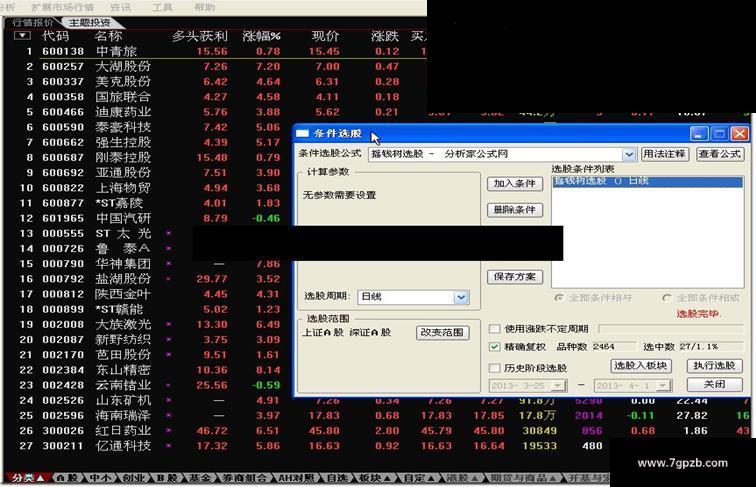Switch to the 券商组合 bottom tab
This screenshot has width=756, height=487.
point(244,478)
